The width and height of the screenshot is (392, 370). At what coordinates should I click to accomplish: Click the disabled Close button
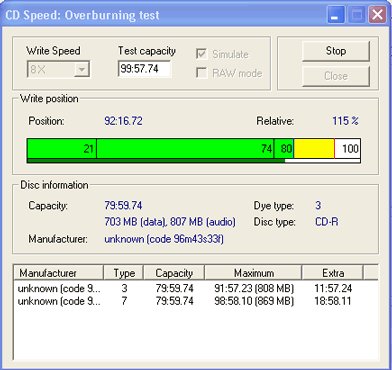[336, 76]
